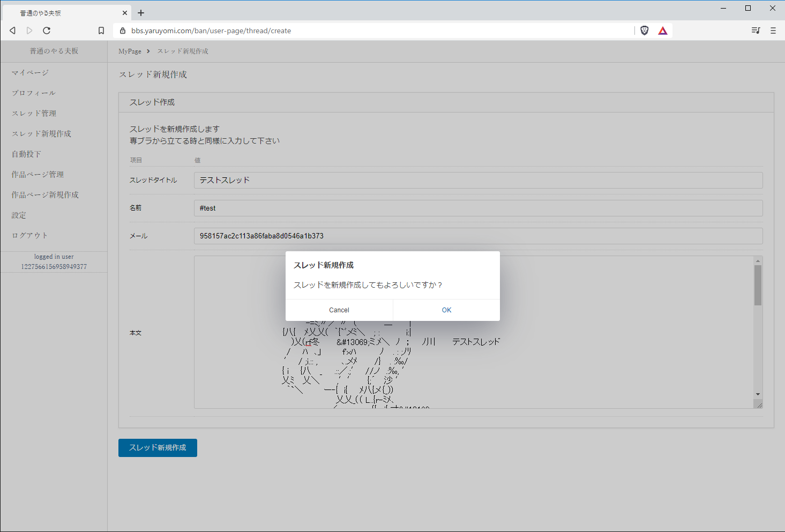785x532 pixels.
Task: Open the playlist queue icon
Action: click(x=756, y=31)
